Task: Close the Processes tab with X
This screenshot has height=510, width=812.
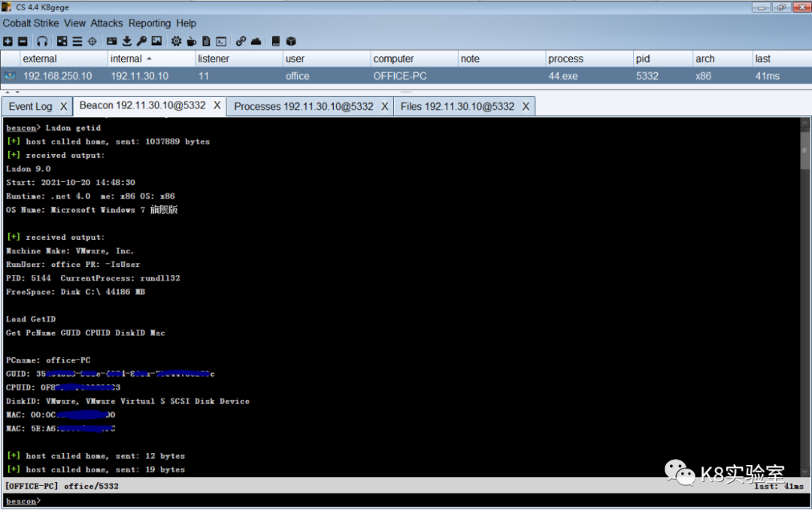Action: [x=385, y=106]
